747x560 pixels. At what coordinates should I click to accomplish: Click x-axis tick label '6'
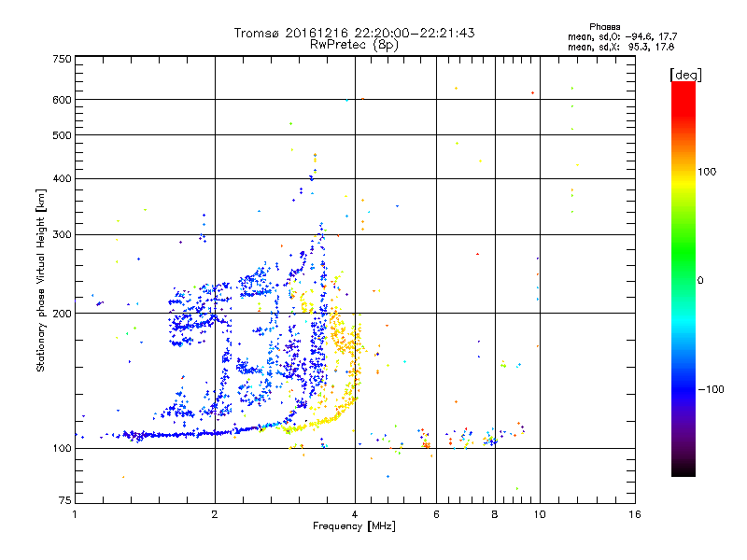pyautogui.click(x=436, y=514)
